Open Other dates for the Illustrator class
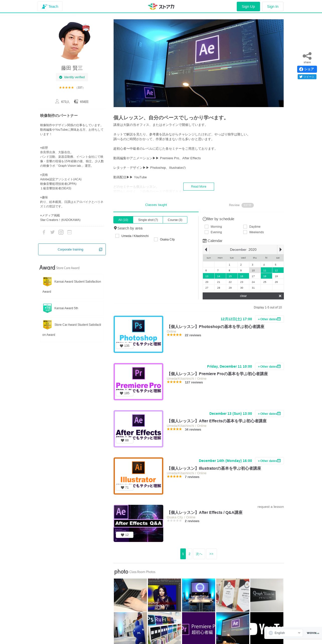The height and width of the screenshot is (644, 322). 269,461
